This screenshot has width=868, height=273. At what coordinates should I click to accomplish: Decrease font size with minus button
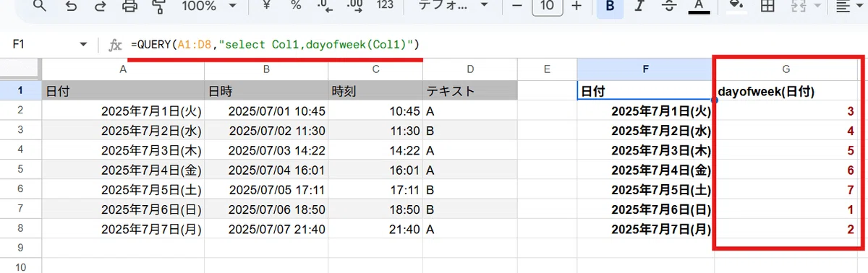click(x=516, y=6)
